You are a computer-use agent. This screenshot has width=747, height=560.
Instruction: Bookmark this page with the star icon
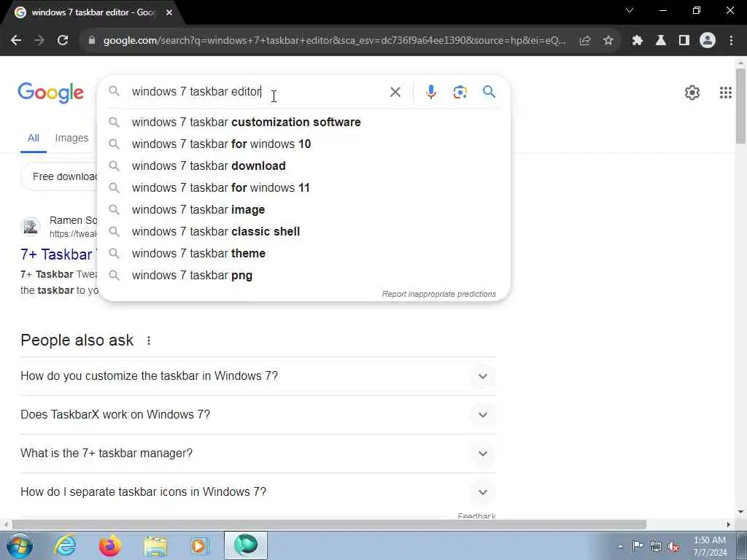pyautogui.click(x=608, y=41)
